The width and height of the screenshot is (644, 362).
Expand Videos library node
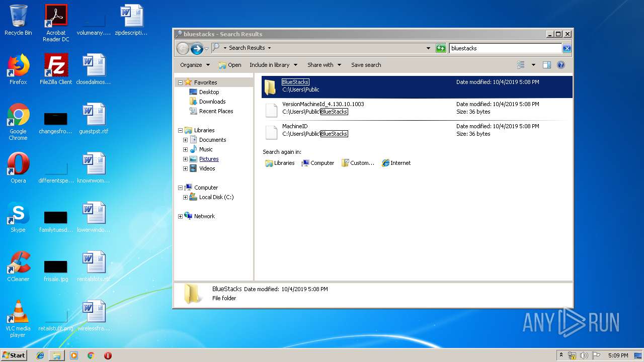point(185,168)
